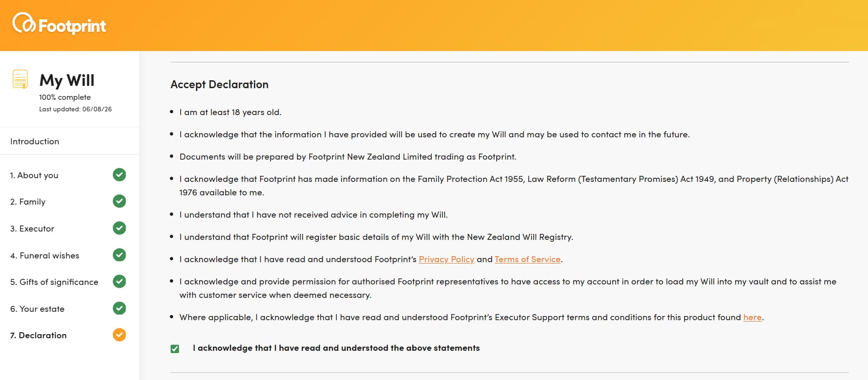
Task: Untick the acknowledgement checkbox
Action: coord(175,349)
